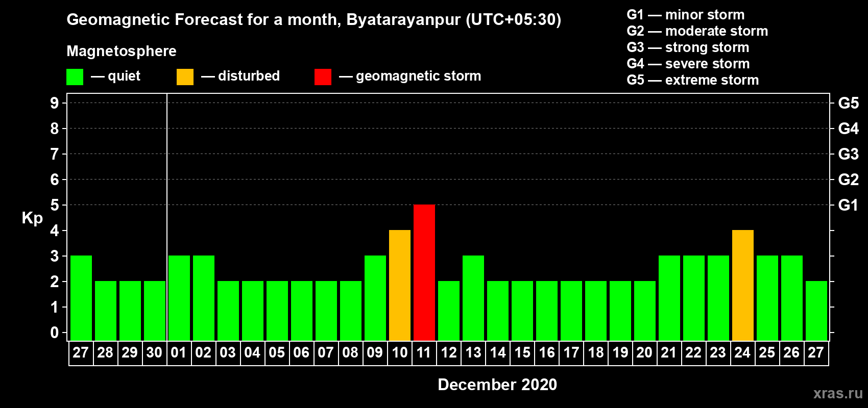Click the G4 label on right axis

(848, 129)
